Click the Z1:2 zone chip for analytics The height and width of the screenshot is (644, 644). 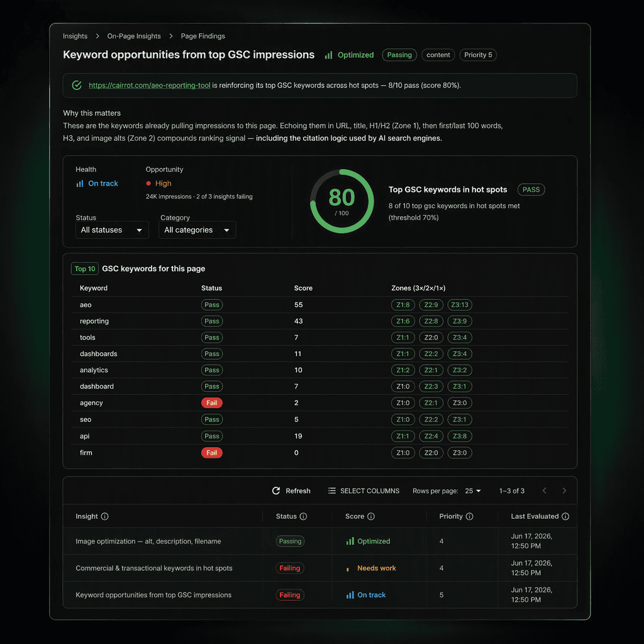(403, 370)
